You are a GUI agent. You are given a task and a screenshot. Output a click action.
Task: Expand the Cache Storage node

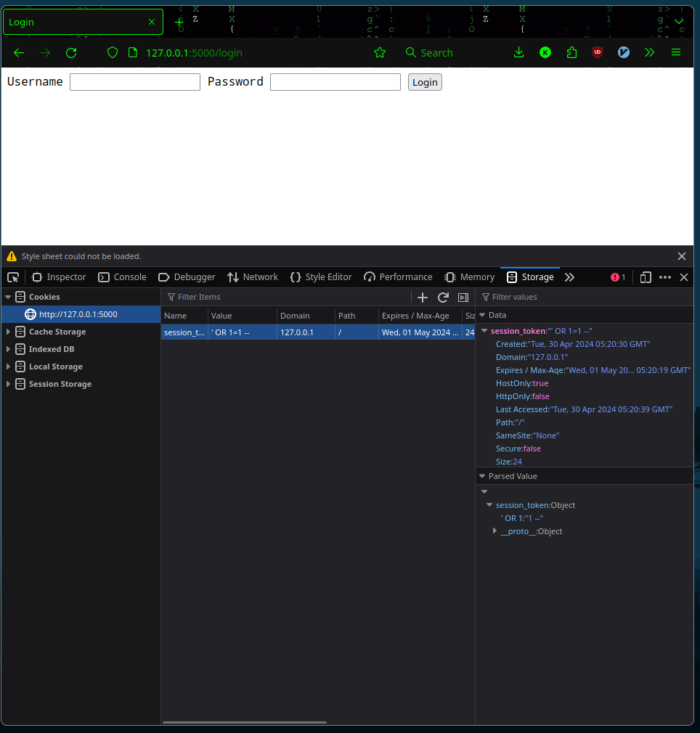8,332
